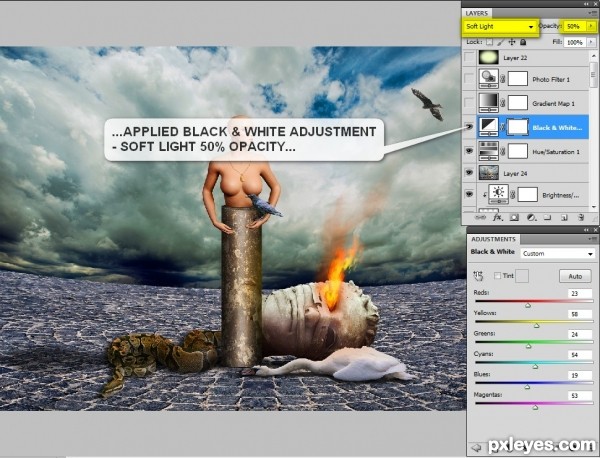Return to adjustment list arrow icon
Screen dimensions: 600x458
coord(476,447)
